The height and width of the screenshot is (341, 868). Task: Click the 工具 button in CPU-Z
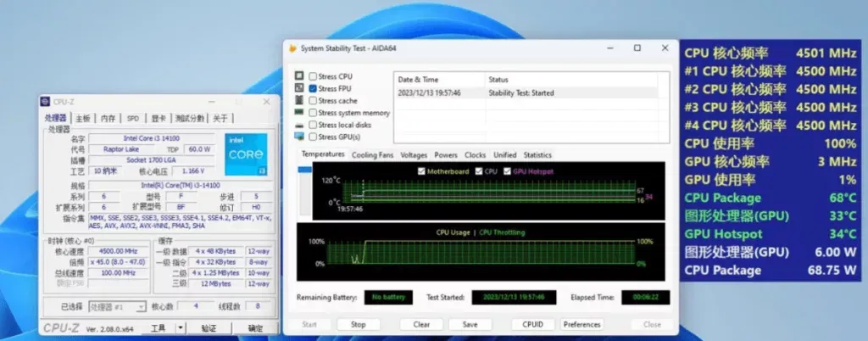tap(159, 328)
